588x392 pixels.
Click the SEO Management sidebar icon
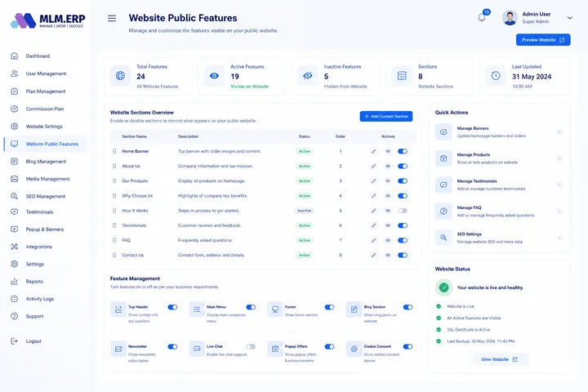14,196
